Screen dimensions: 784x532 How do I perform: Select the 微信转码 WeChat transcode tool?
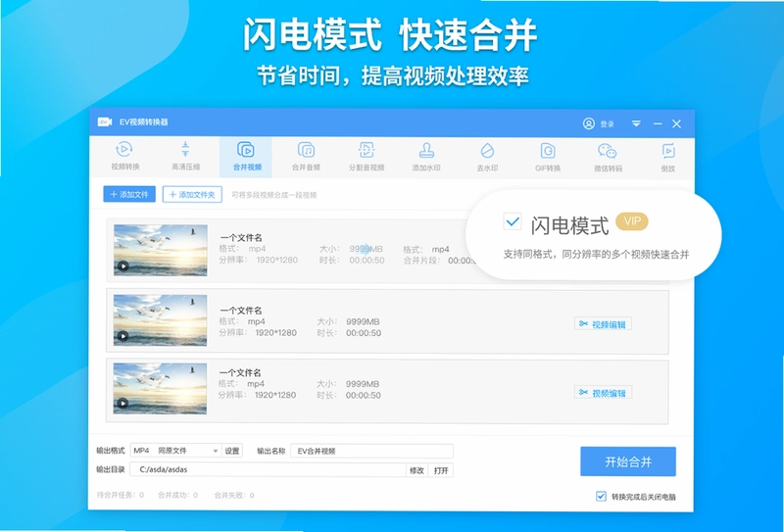pos(608,157)
